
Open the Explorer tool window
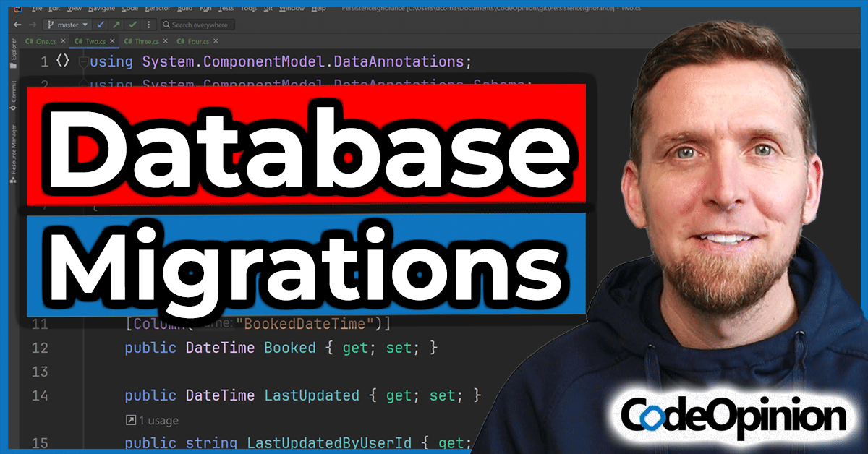[x=13, y=56]
